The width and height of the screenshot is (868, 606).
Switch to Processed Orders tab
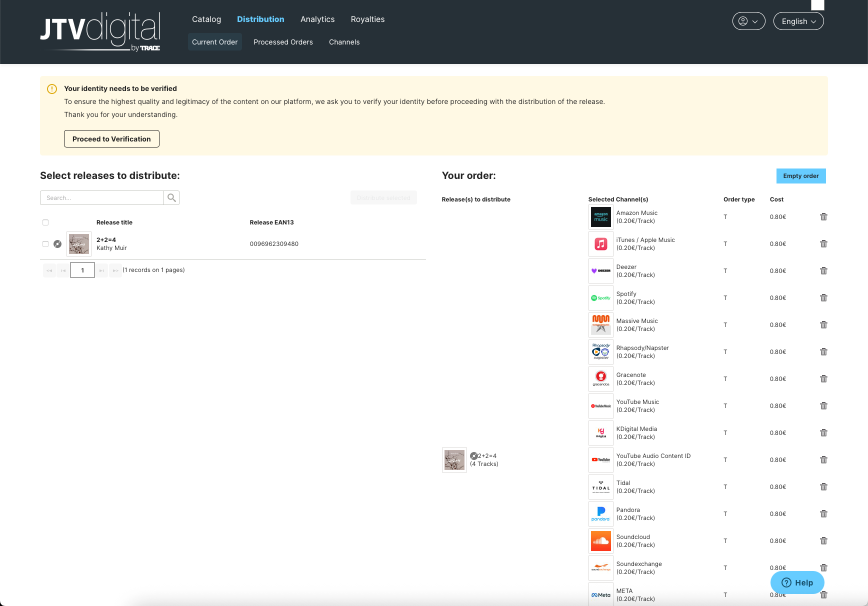pos(283,42)
